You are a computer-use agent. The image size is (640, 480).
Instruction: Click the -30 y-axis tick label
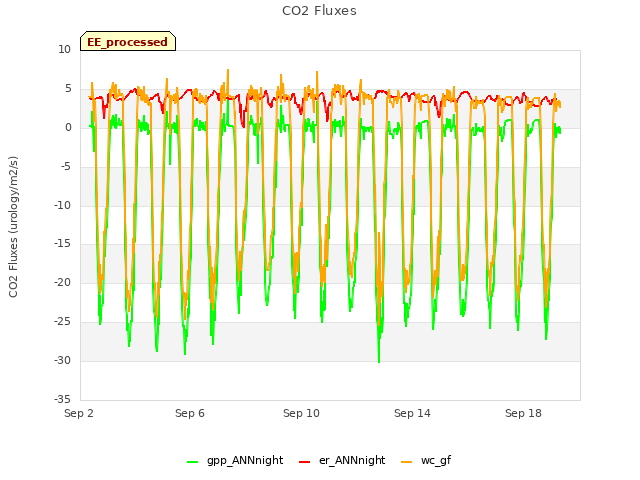click(62, 360)
